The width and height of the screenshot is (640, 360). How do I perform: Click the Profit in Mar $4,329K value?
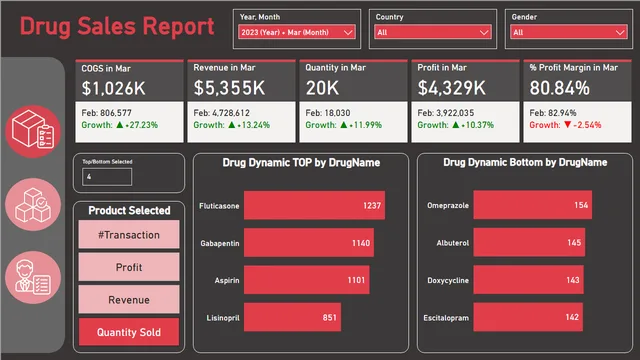click(451, 88)
